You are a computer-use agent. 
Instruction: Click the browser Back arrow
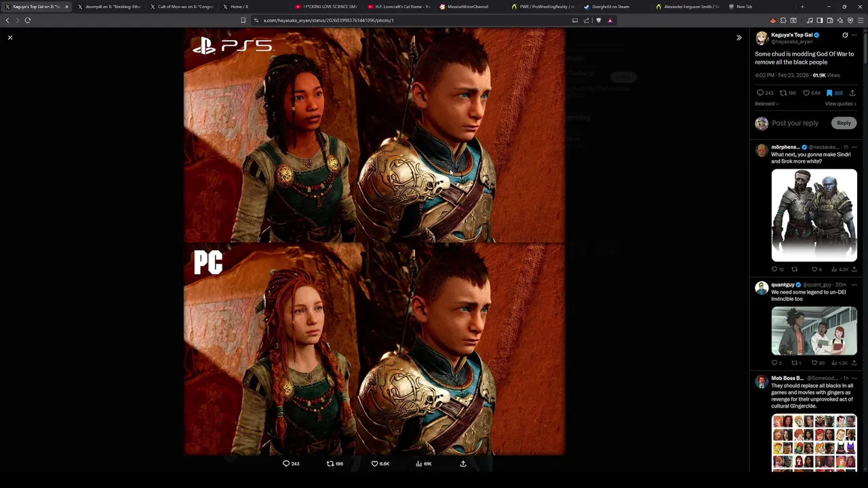[7, 20]
